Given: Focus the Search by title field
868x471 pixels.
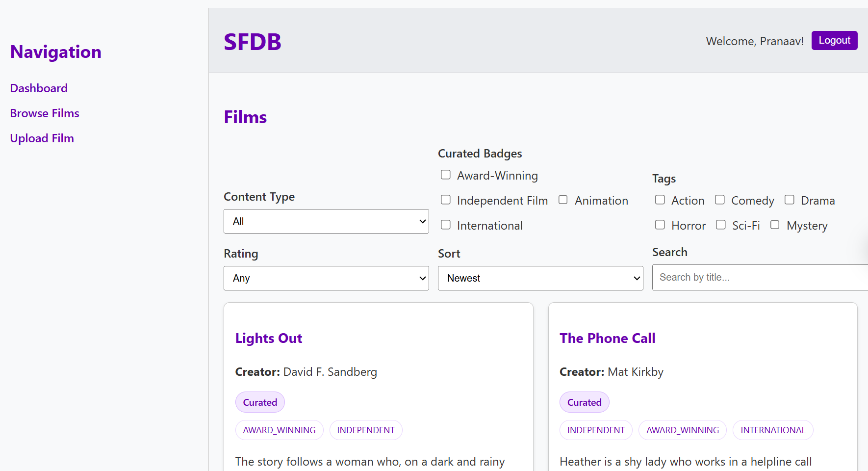Looking at the screenshot, I should [x=760, y=277].
